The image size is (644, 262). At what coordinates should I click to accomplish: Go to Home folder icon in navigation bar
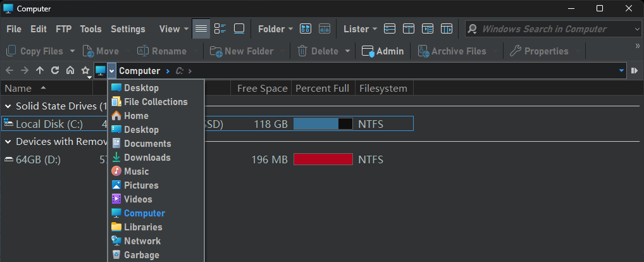click(70, 71)
